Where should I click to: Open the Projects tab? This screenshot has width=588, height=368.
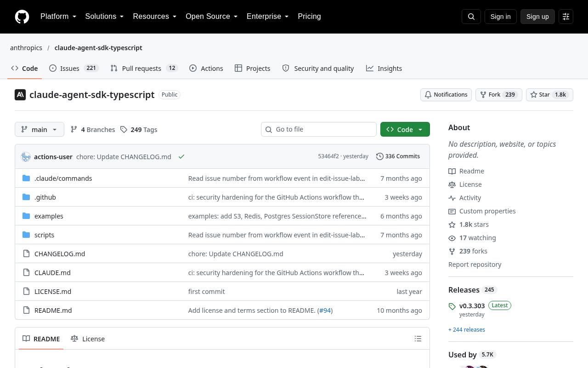tap(252, 68)
